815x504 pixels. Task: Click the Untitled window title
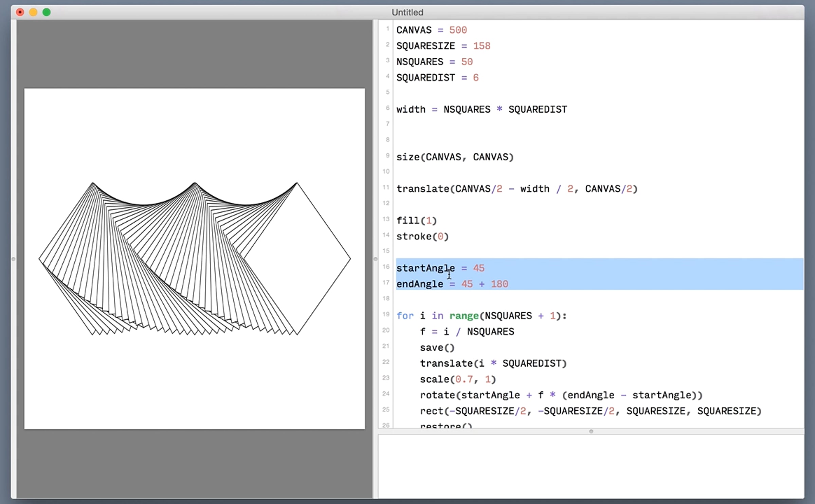pyautogui.click(x=407, y=12)
